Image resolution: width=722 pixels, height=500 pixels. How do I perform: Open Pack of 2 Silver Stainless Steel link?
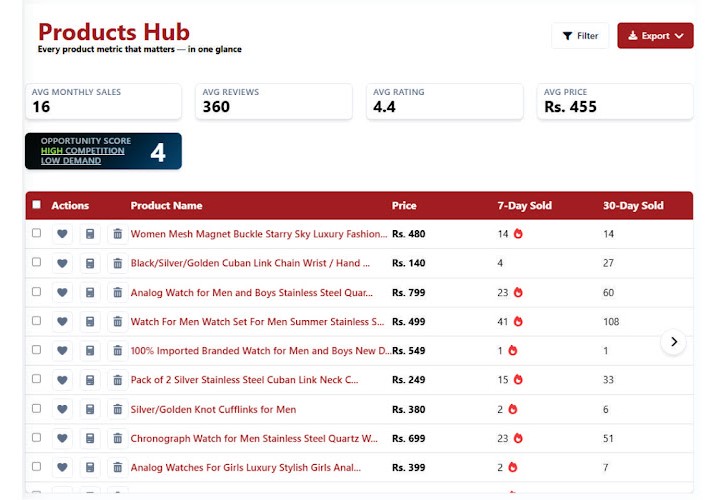(244, 380)
